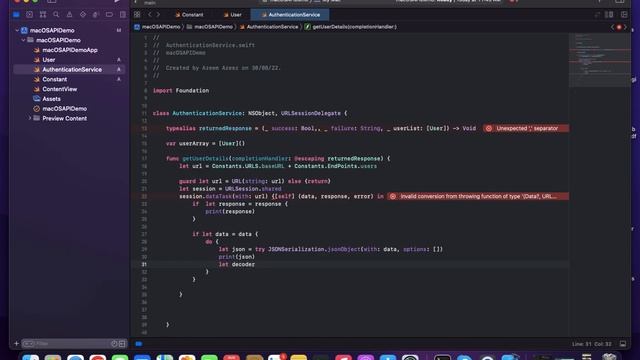Image resolution: width=640 pixels, height=360 pixels.
Task: Open User file in navigator
Action: point(49,60)
